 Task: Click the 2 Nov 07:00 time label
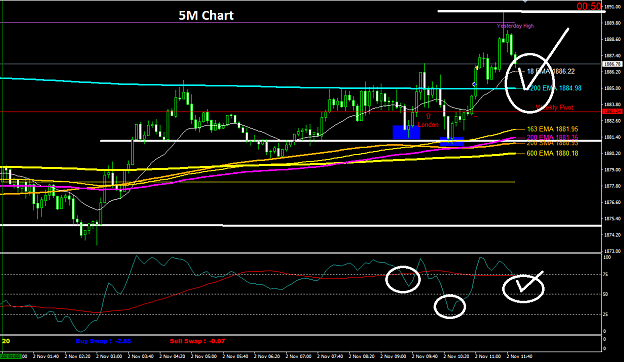coord(298,356)
